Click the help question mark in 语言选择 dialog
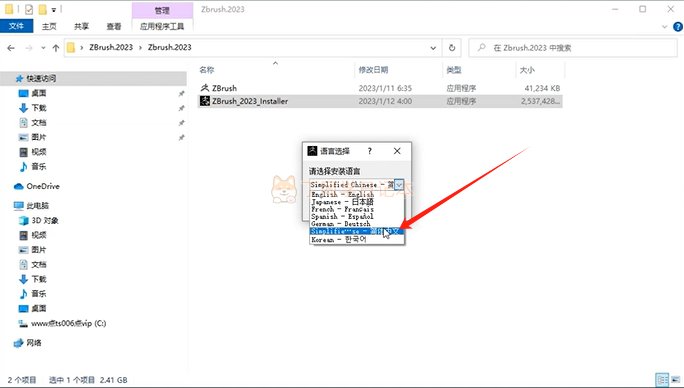This screenshot has height=388, width=684. coord(369,151)
